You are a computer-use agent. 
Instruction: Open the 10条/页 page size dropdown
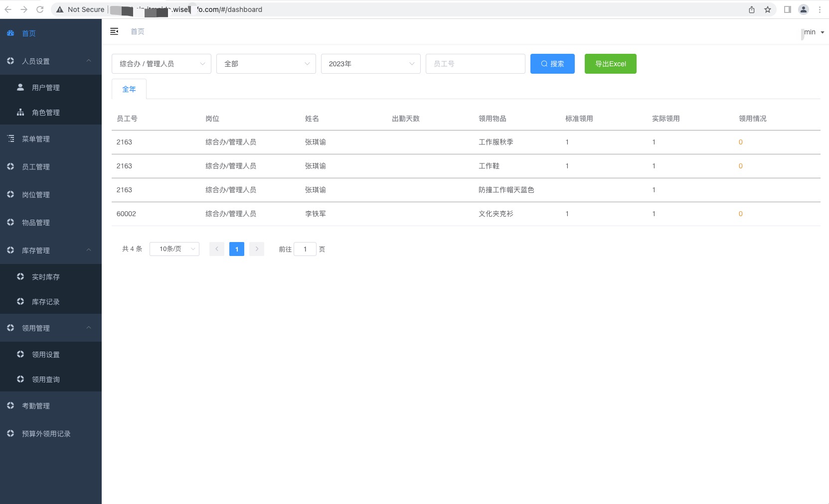174,249
